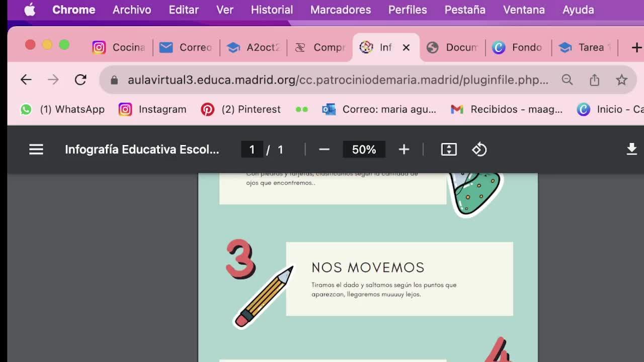Open the Instagram bookmark

pyautogui.click(x=152, y=109)
